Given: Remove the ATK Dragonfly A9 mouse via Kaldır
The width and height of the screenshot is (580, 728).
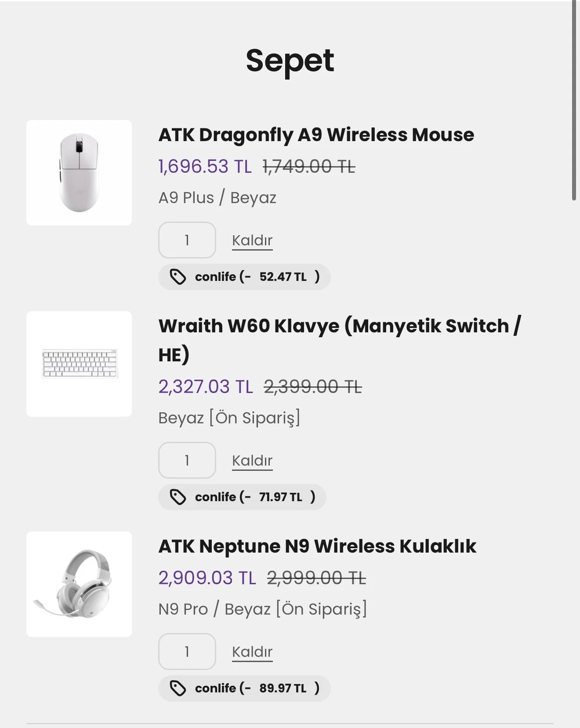Looking at the screenshot, I should [x=252, y=240].
